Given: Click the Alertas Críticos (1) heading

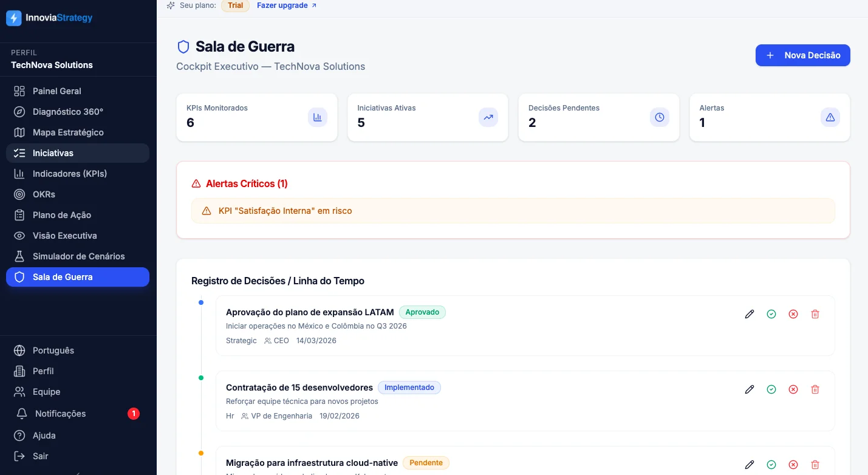Looking at the screenshot, I should tap(247, 183).
